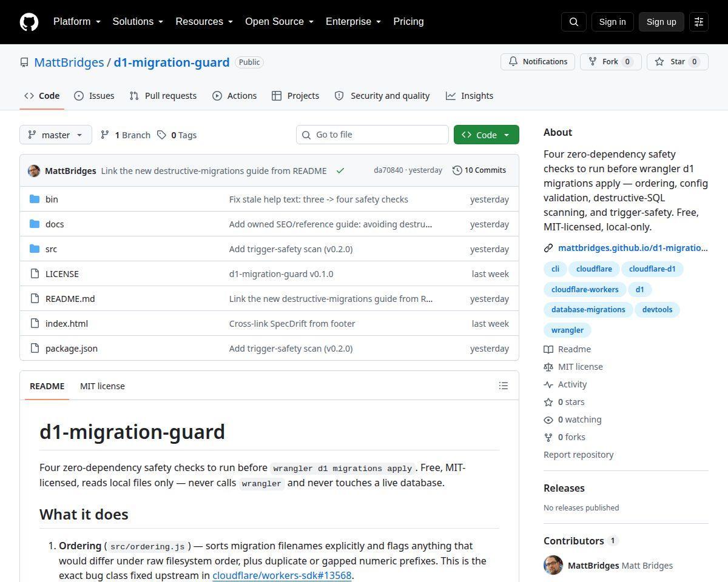728x582 pixels.
Task: Click the Go to file search field
Action: (372, 135)
